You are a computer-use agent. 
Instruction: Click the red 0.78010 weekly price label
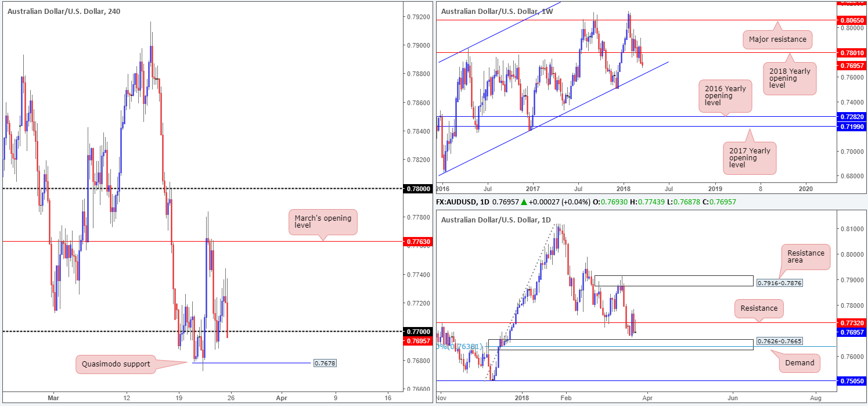(x=851, y=52)
